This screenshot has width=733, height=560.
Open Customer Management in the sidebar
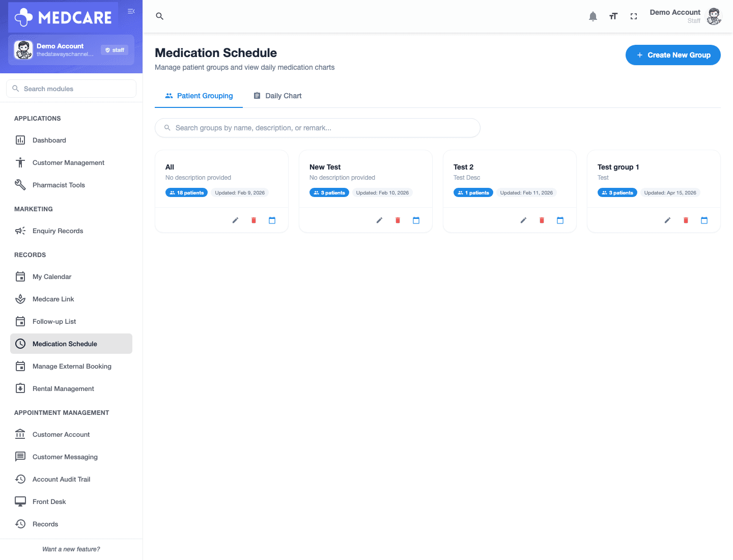[71, 162]
